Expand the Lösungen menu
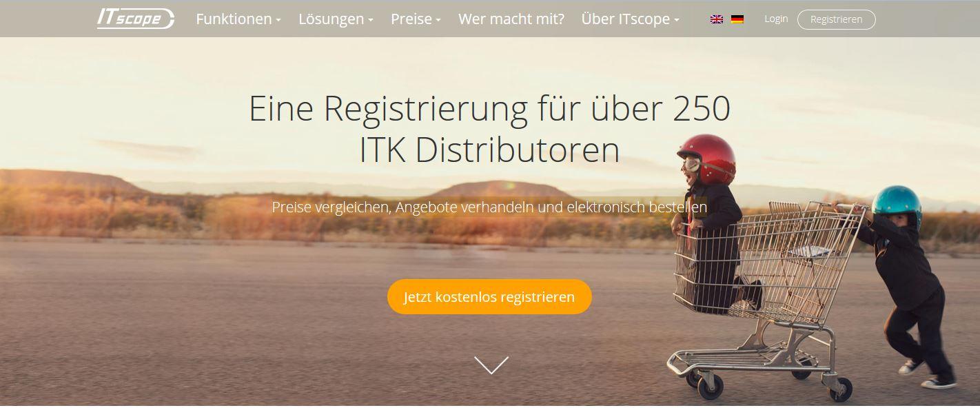Image resolution: width=980 pixels, height=408 pixels. [336, 19]
